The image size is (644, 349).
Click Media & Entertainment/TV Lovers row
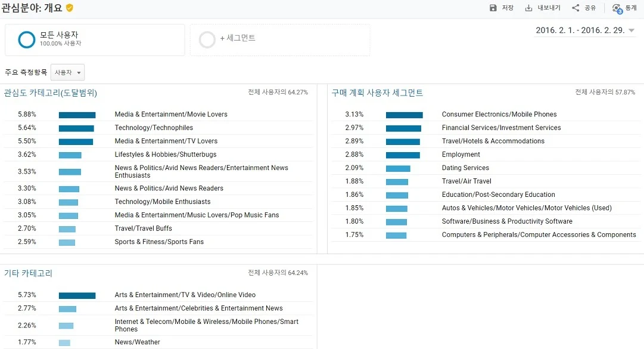coord(158,141)
